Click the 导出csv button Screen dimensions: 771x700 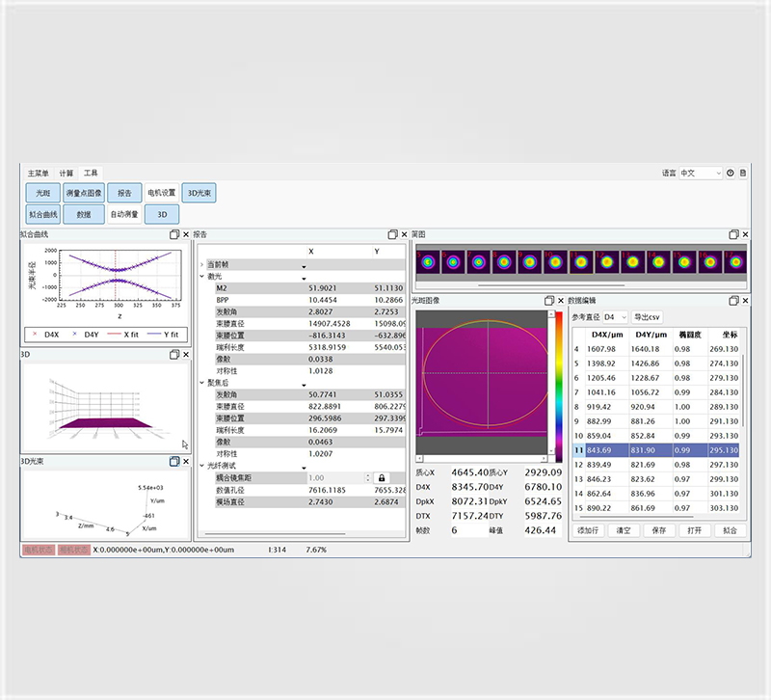[x=648, y=317]
